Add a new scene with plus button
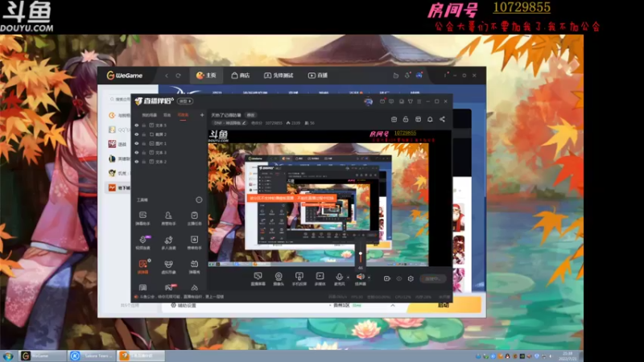 tap(202, 115)
